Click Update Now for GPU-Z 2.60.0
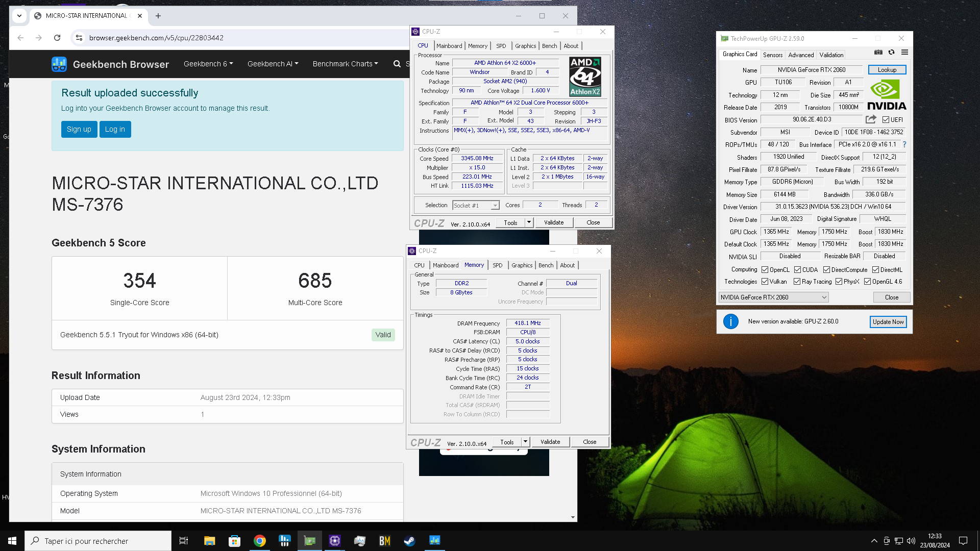The width and height of the screenshot is (980, 551). (888, 321)
